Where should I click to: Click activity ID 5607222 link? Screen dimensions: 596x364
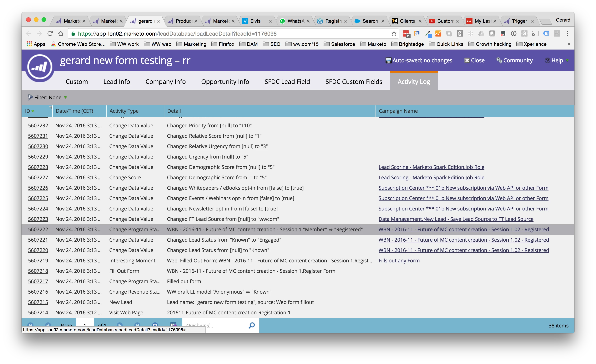click(38, 230)
